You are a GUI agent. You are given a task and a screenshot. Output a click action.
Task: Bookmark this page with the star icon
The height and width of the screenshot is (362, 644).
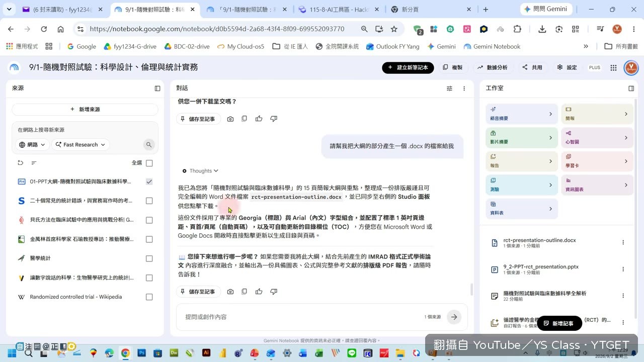tap(394, 29)
